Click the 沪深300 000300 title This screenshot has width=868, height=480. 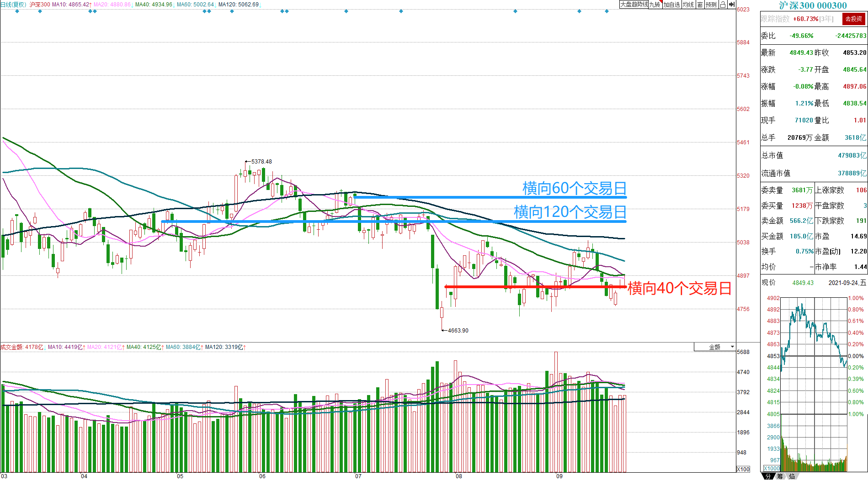813,5
